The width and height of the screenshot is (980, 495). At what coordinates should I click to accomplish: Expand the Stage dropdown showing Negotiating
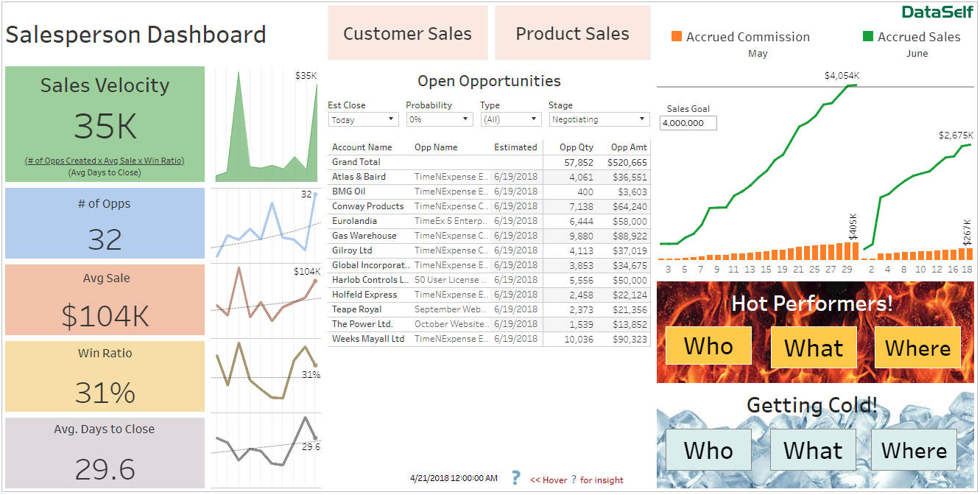tap(599, 119)
